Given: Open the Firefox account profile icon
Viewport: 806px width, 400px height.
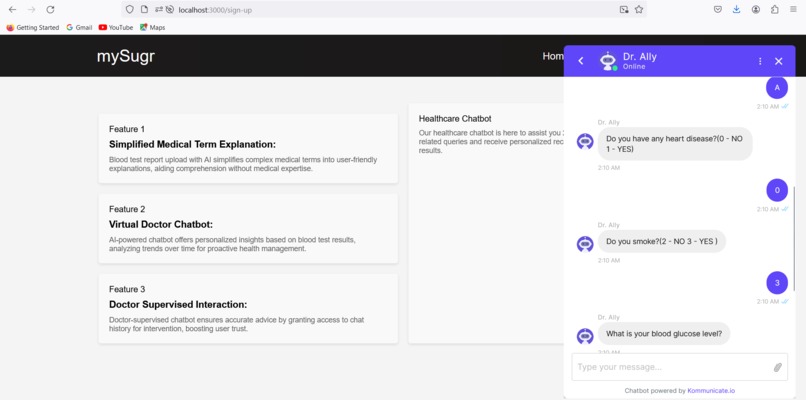Looking at the screenshot, I should (x=756, y=9).
